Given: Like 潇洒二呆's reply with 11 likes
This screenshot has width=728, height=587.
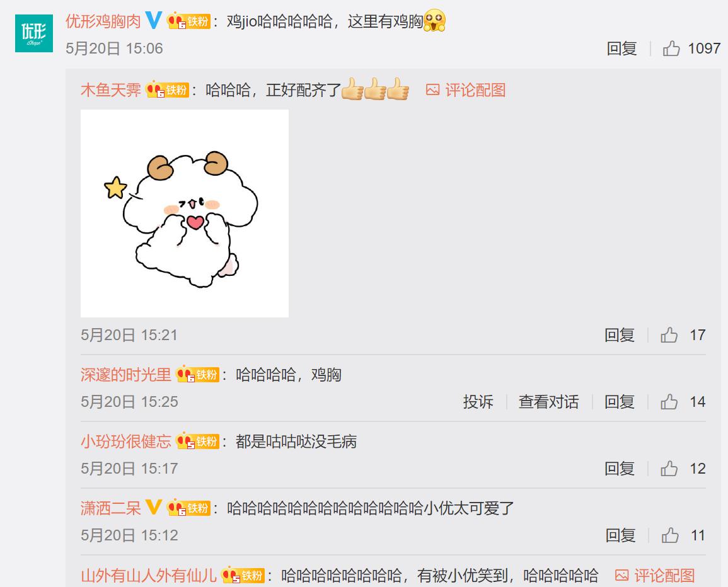Looking at the screenshot, I should point(670,535).
